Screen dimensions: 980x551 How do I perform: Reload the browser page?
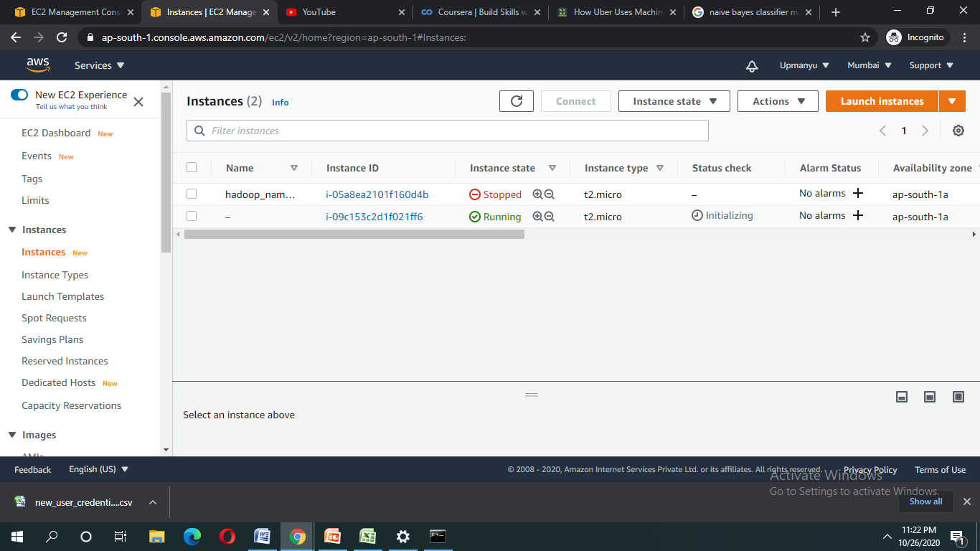click(62, 37)
